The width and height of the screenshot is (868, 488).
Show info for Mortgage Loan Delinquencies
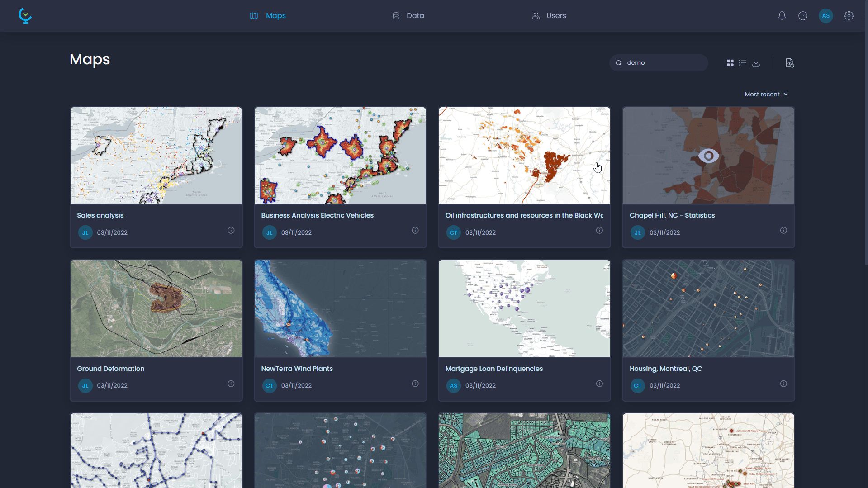(599, 384)
